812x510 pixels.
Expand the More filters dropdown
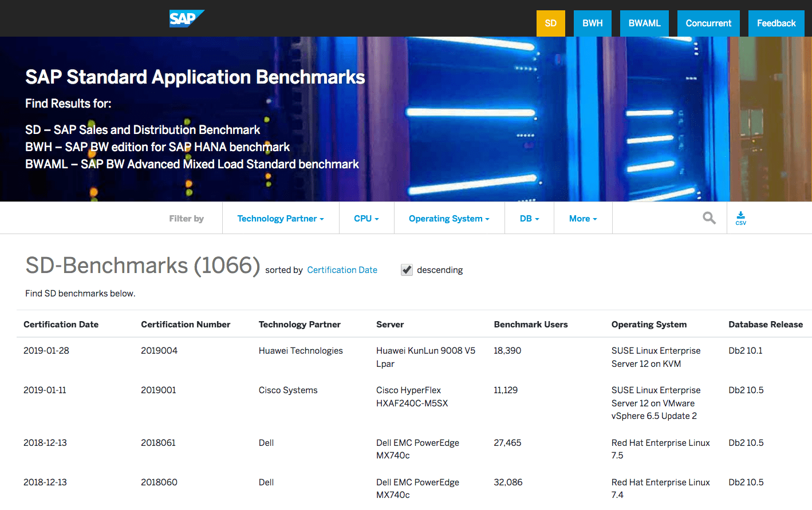click(x=583, y=219)
